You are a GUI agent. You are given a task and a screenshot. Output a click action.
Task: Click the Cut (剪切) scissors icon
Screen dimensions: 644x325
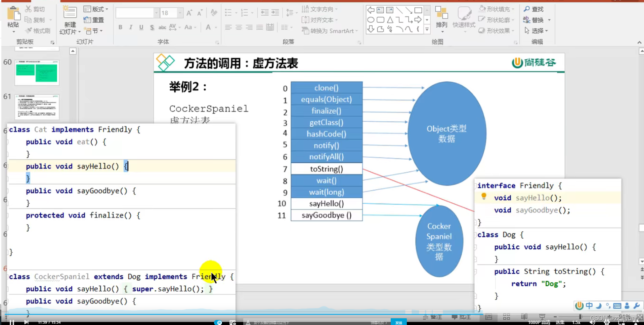tap(28, 9)
